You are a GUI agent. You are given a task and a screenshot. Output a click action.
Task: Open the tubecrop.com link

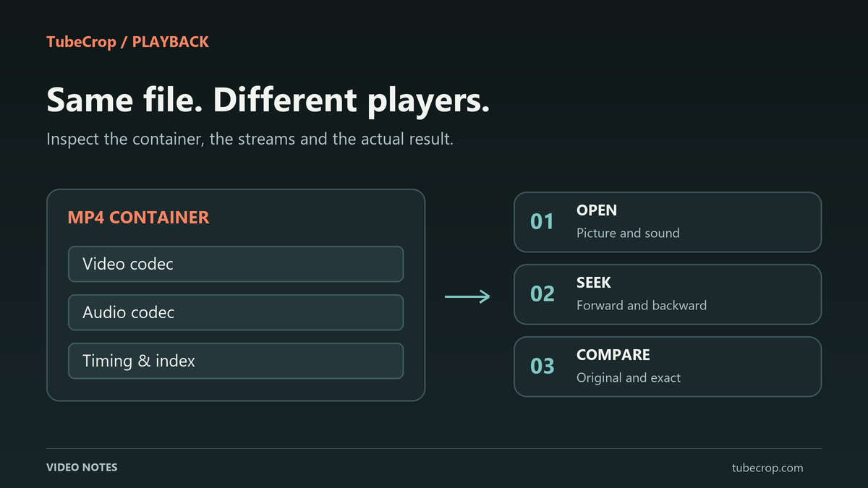click(767, 468)
